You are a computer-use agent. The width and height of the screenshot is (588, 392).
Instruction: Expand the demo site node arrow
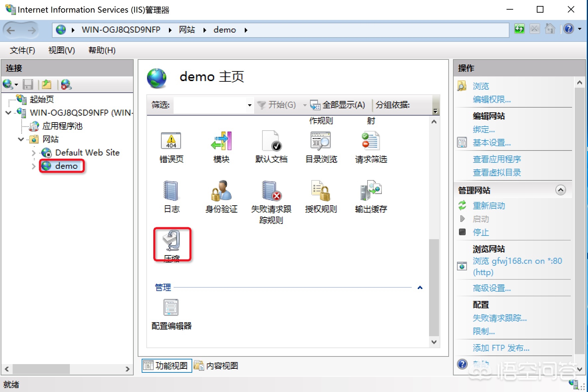[34, 166]
